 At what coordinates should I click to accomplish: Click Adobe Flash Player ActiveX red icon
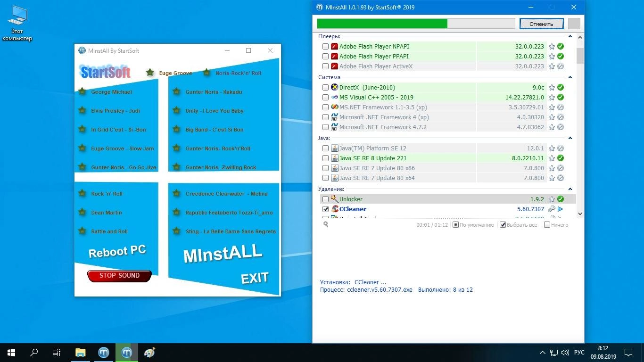tap(335, 66)
